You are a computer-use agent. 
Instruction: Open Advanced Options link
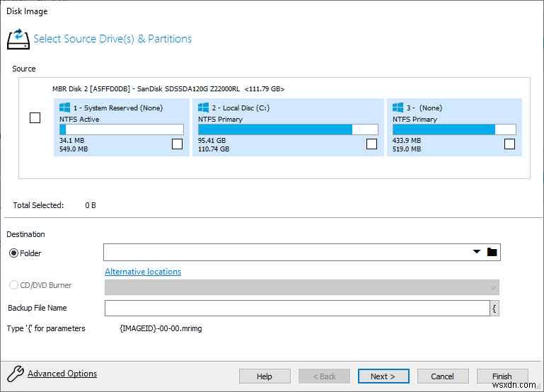[62, 374]
